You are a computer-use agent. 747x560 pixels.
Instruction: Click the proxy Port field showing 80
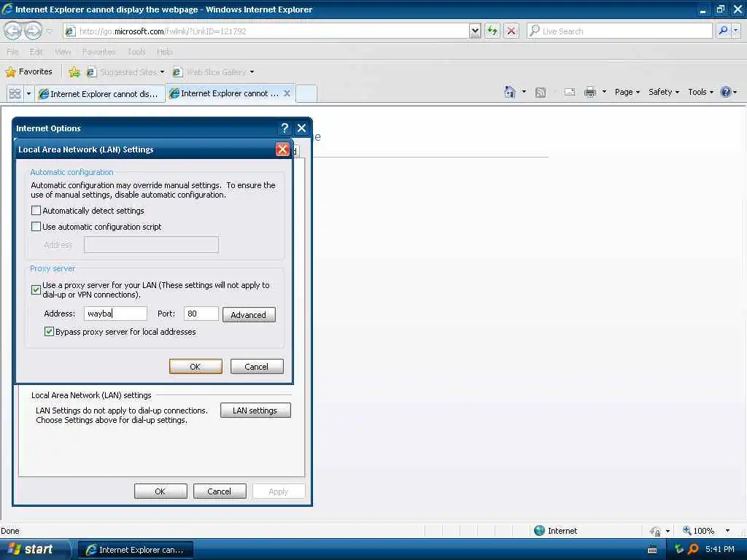click(201, 314)
